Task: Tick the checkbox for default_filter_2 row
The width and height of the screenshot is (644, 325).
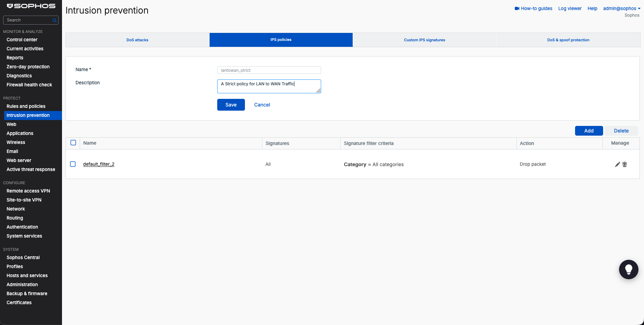Action: click(x=73, y=164)
